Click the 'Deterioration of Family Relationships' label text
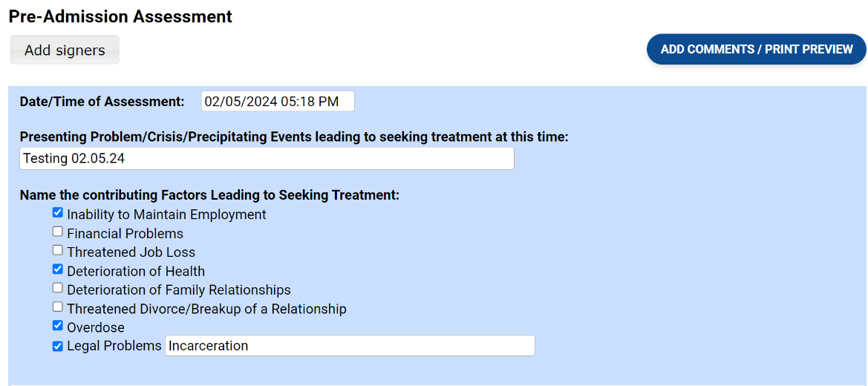This screenshot has width=868, height=386. (x=178, y=290)
